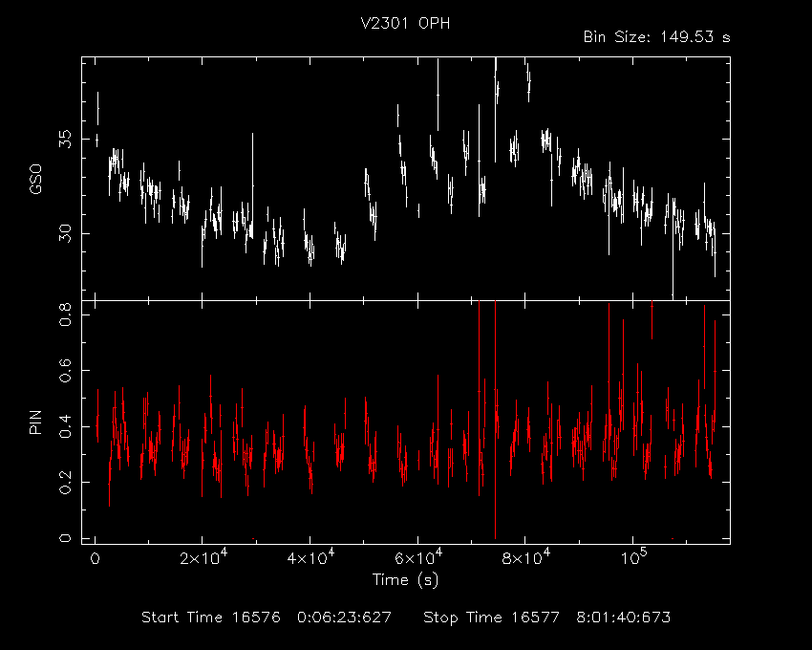
Task: Click the PIN axis value 0.2
Action: [65, 482]
